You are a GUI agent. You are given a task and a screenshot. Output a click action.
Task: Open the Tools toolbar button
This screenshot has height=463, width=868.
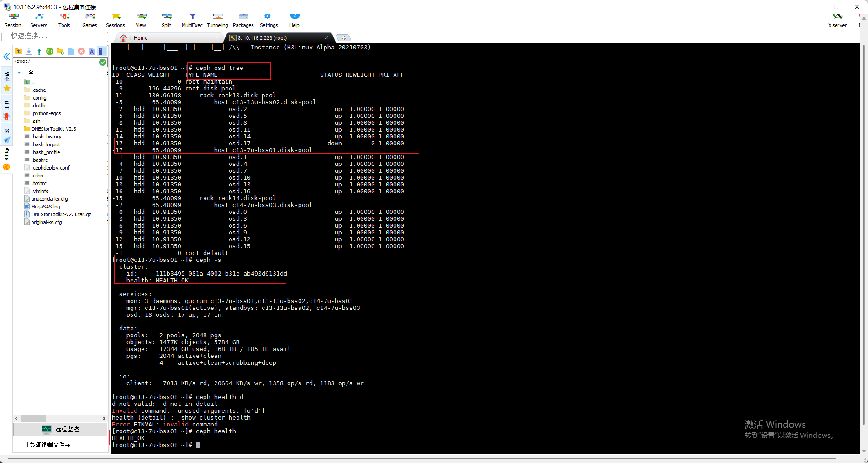click(64, 21)
